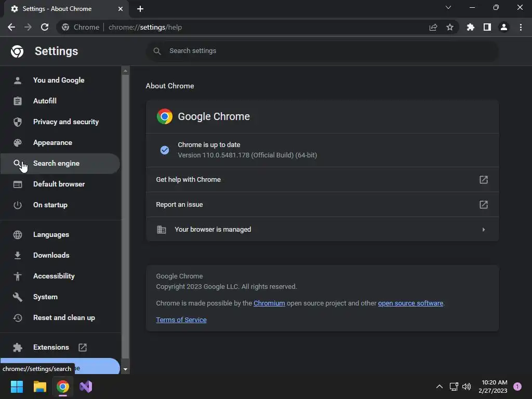
Task: Open the Extensions puzzle icon in toolbar
Action: (x=470, y=27)
